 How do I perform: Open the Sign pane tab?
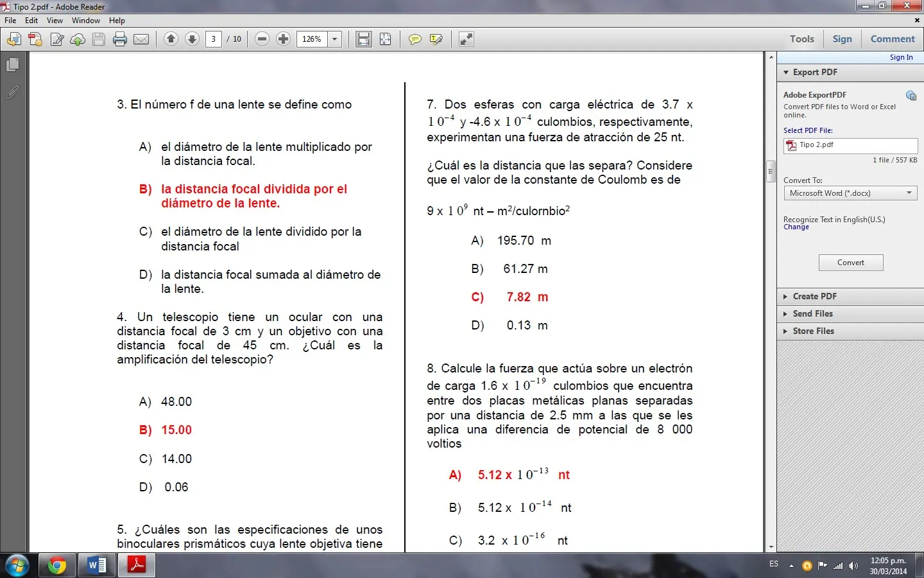[842, 39]
